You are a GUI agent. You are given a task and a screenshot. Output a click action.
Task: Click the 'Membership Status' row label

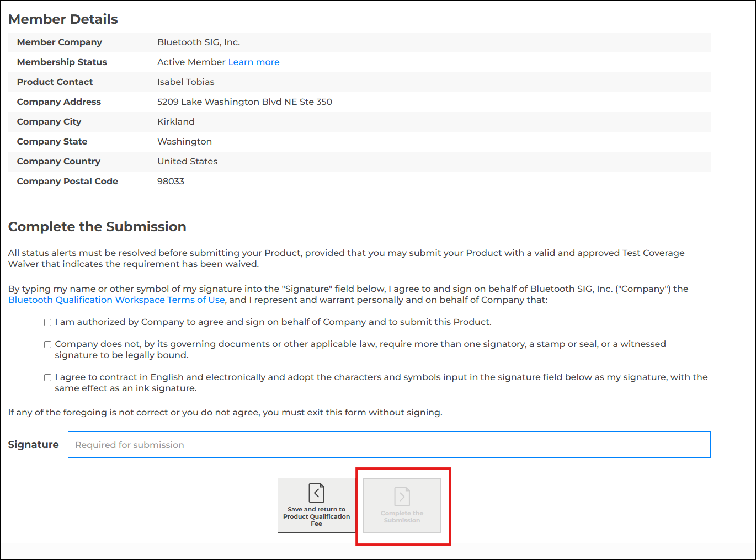(62, 62)
